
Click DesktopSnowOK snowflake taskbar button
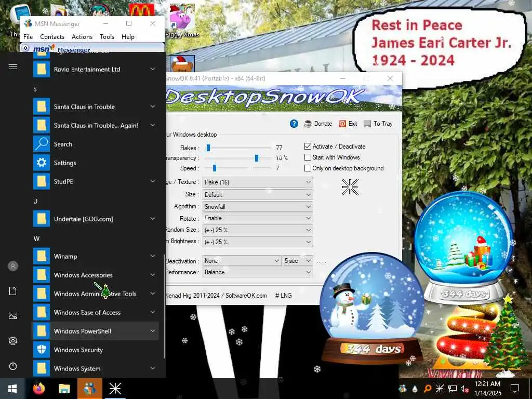tap(115, 389)
